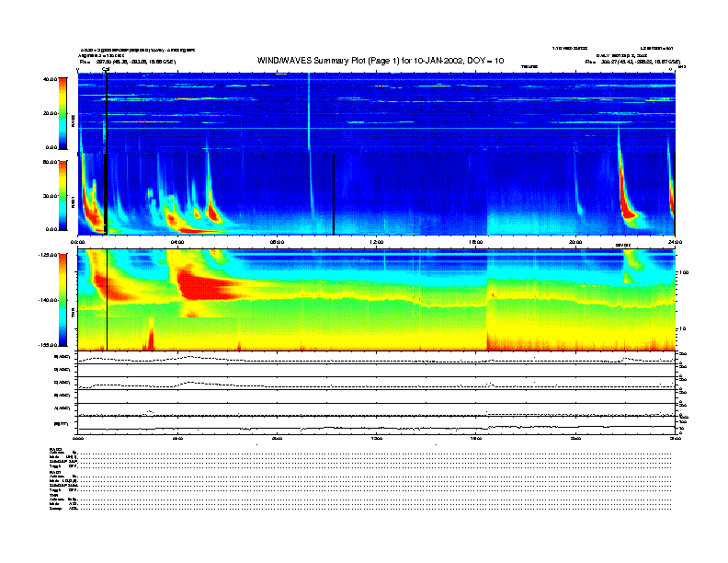Click 24:00 tick label below the RAD1 panel
728x563 pixels.
(675, 242)
